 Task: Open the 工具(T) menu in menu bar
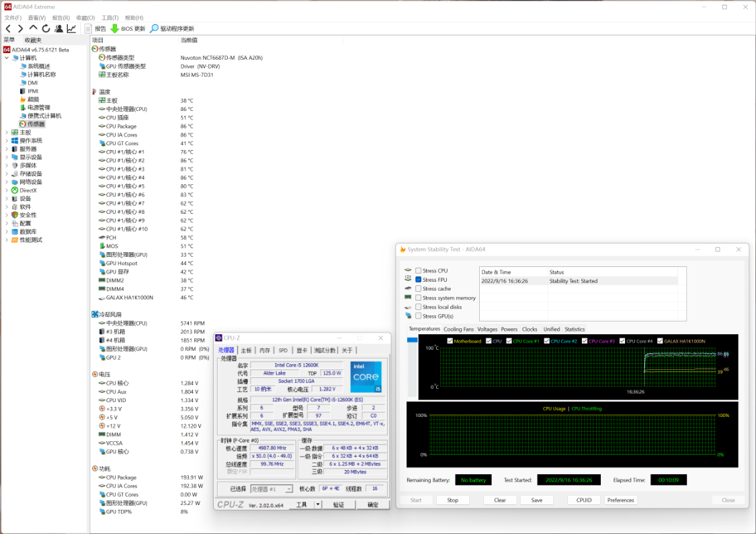pos(110,17)
